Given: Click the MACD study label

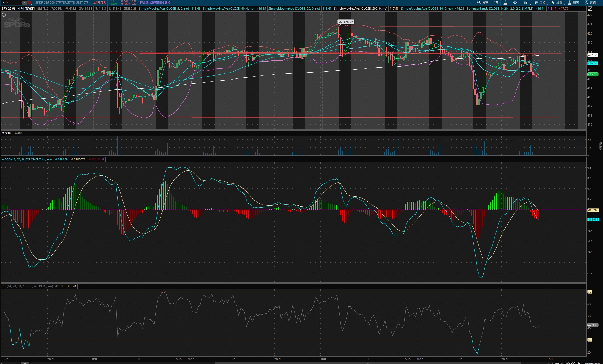Looking at the screenshot, I should tap(27, 159).
